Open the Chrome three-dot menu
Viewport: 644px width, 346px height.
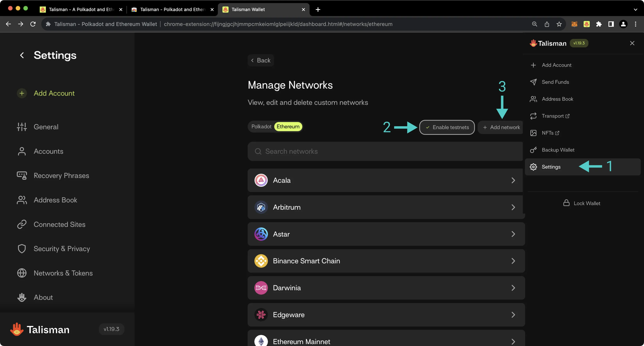pos(635,24)
